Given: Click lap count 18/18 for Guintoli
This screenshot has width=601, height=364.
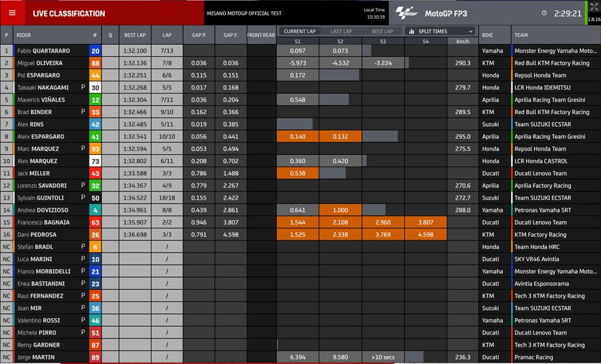Looking at the screenshot, I should pyautogui.click(x=167, y=198).
